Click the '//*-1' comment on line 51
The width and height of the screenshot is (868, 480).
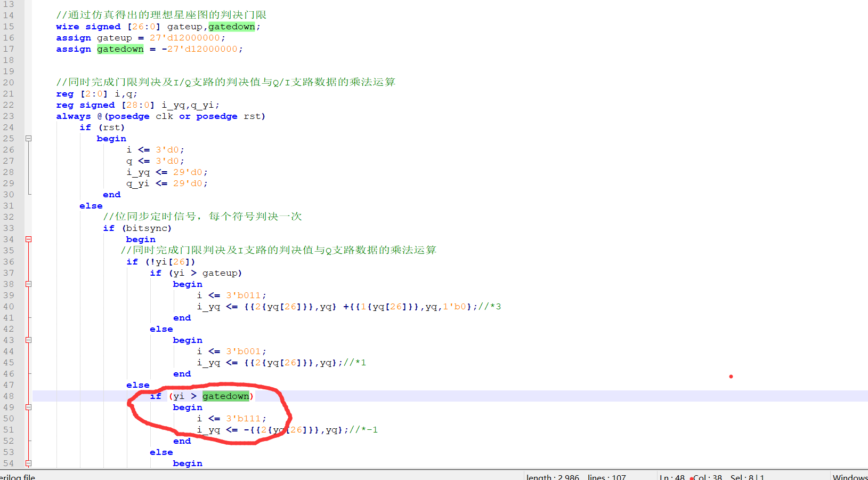pos(363,430)
